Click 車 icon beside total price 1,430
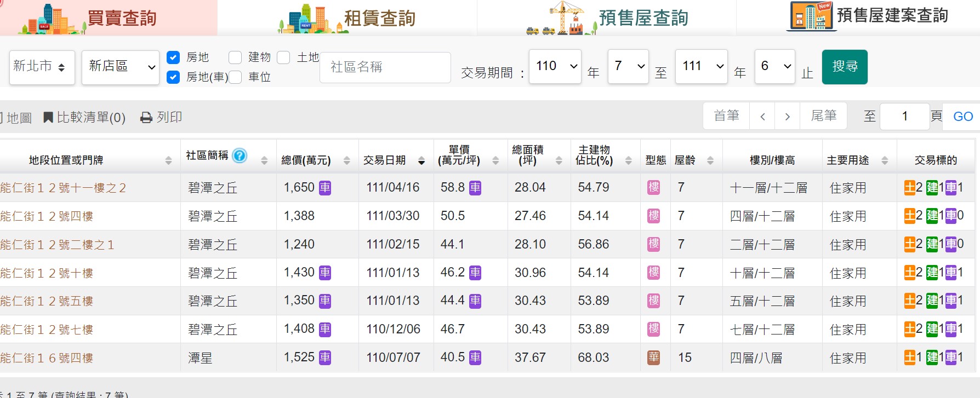Viewport: 980px width, 398px height. pyautogui.click(x=325, y=273)
